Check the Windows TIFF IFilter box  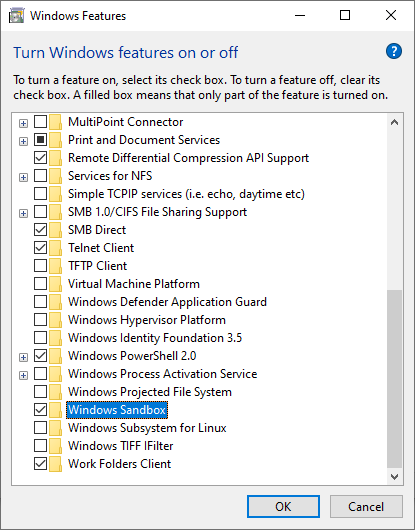tap(41, 445)
